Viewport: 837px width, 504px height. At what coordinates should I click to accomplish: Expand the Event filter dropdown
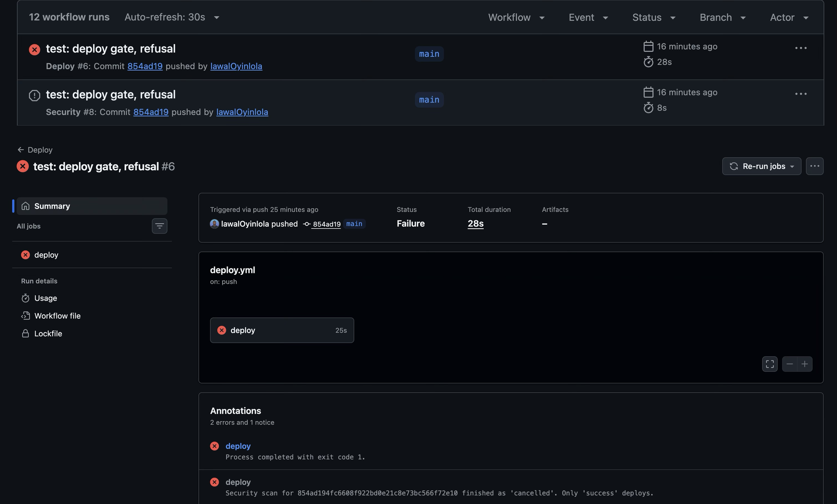tap(588, 18)
